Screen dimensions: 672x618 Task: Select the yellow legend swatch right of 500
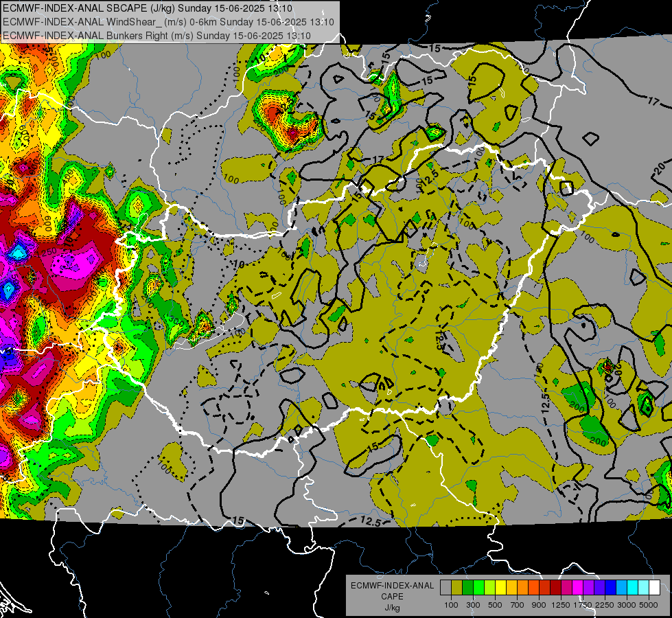pyautogui.click(x=500, y=588)
